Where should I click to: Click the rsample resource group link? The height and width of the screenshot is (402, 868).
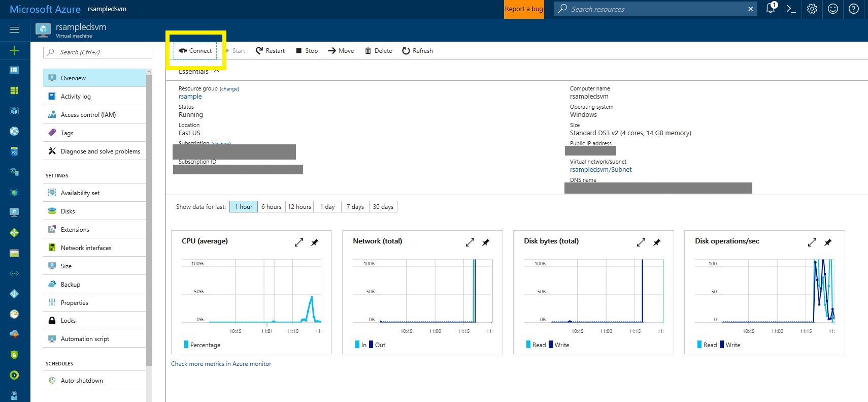(190, 96)
